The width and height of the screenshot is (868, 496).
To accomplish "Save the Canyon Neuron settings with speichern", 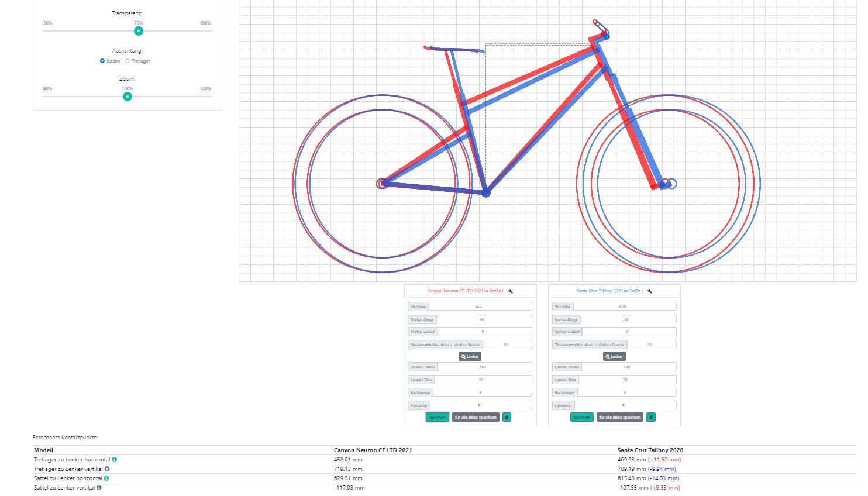I will click(x=437, y=418).
